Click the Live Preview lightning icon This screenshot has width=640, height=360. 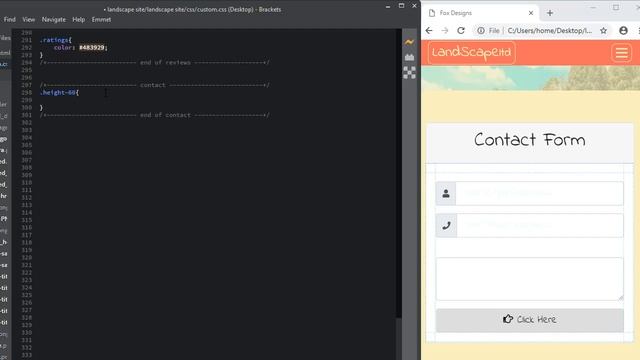pos(409,42)
